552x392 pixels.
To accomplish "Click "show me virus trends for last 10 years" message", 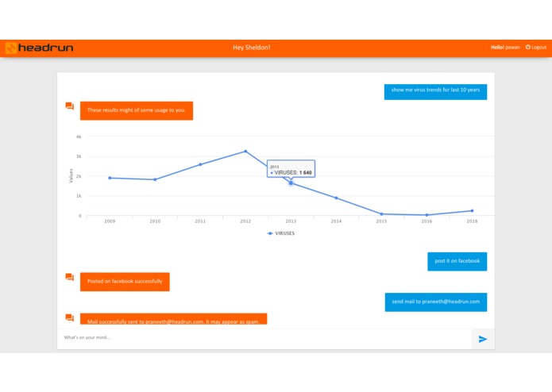I will point(435,92).
